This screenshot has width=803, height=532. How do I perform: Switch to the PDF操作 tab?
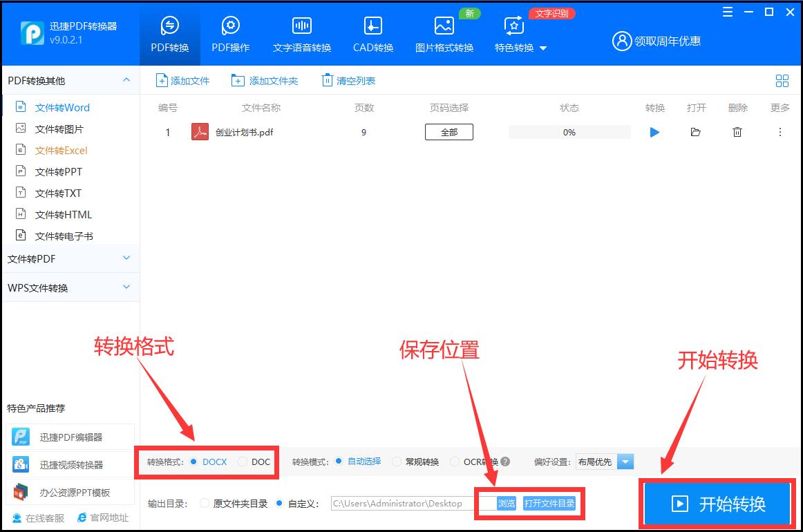point(230,32)
